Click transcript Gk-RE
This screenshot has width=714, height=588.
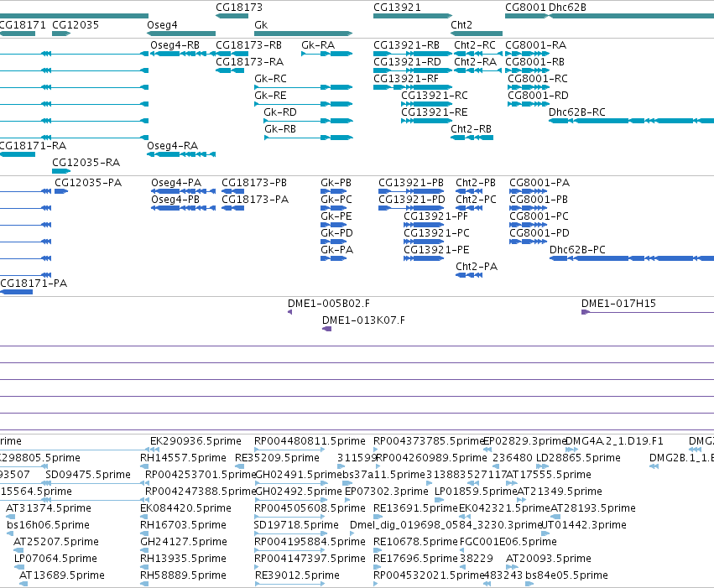point(270,96)
